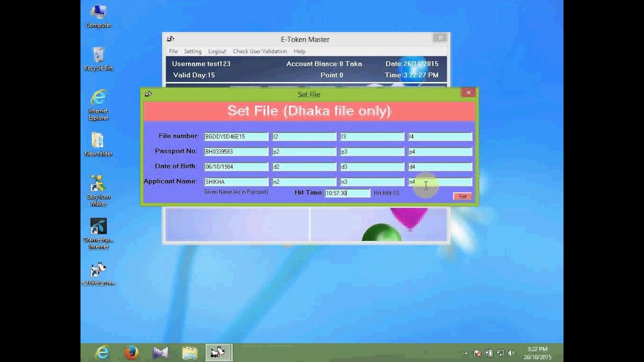The height and width of the screenshot is (362, 644).
Task: Click the d2 date field
Action: (304, 166)
